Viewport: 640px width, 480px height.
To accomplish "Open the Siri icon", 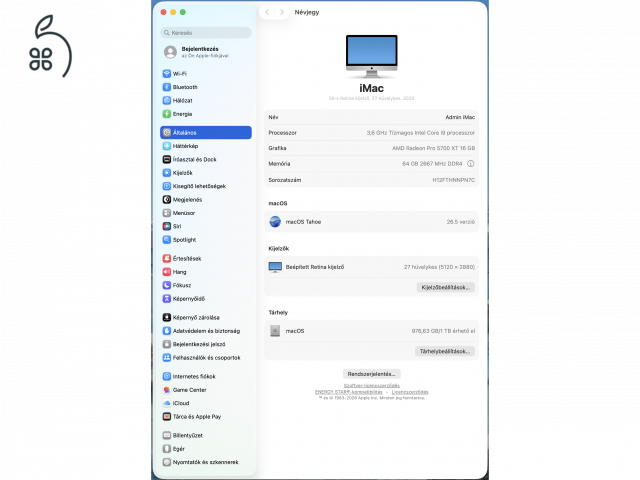I will [167, 226].
